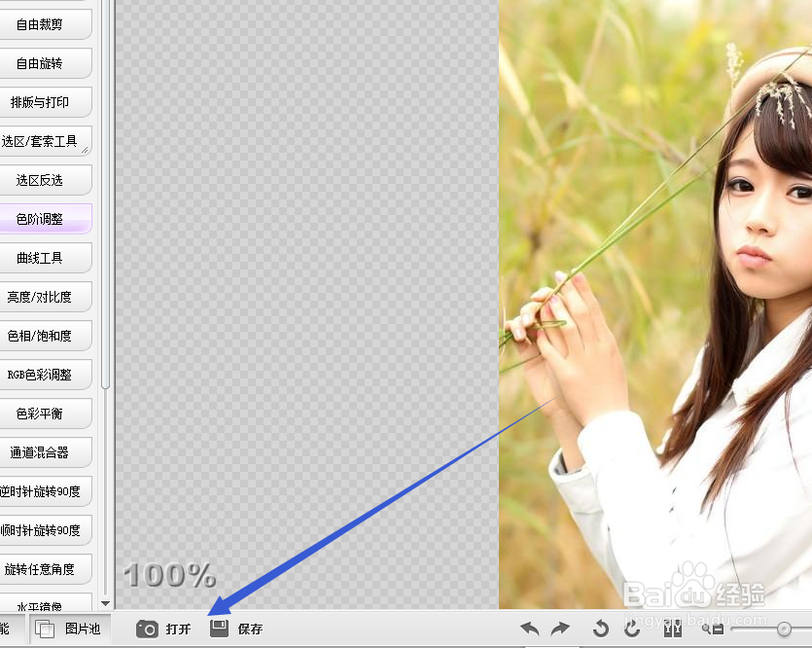
Task: Click the side-by-side compare icon
Action: tap(673, 629)
